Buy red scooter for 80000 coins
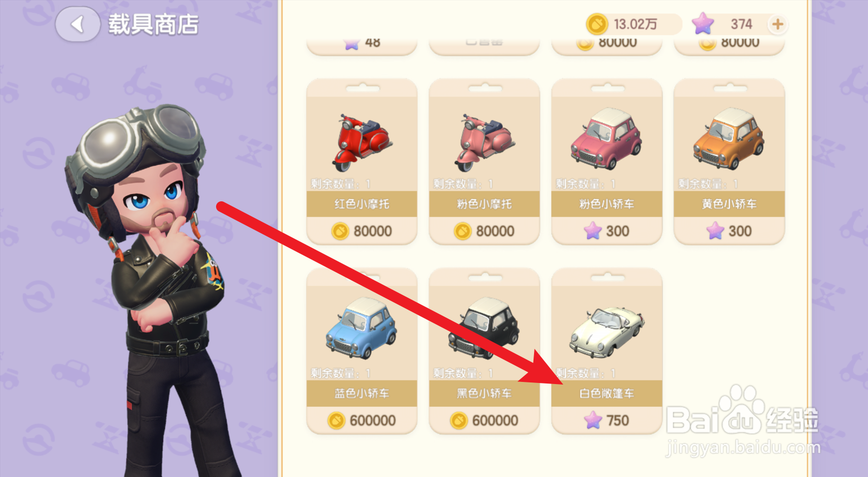Viewport: 868px width, 477px height. 362,231
